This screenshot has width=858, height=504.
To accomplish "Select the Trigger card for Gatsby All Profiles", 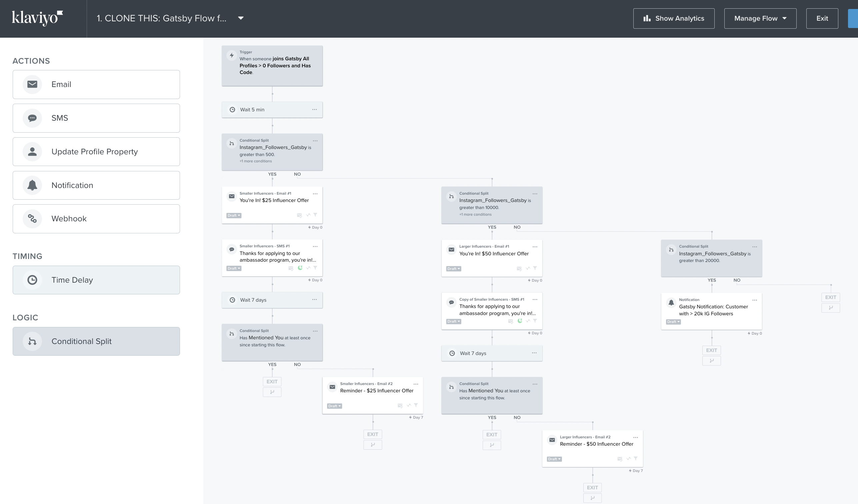I will click(272, 66).
